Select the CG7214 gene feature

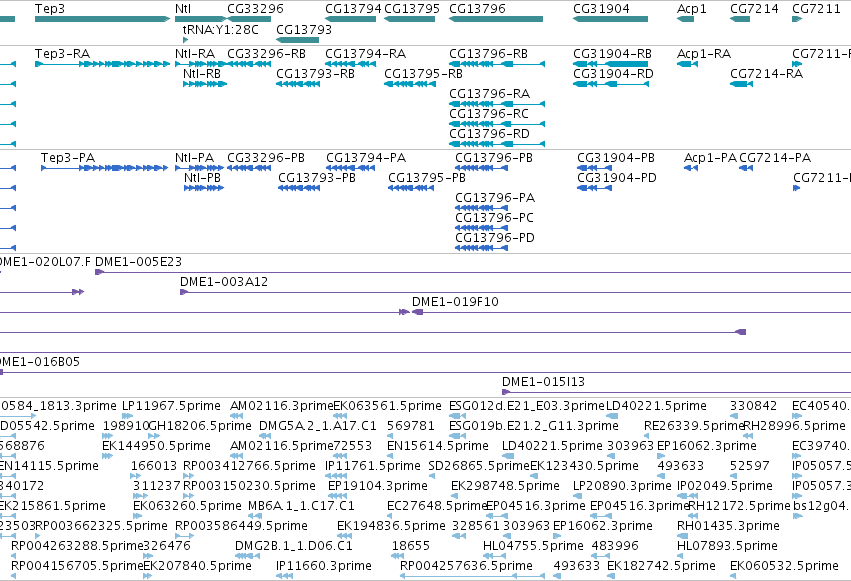(x=740, y=19)
